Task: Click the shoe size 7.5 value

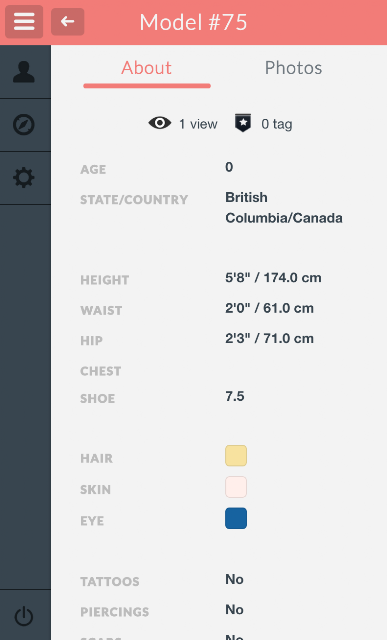Action: pyautogui.click(x=235, y=396)
